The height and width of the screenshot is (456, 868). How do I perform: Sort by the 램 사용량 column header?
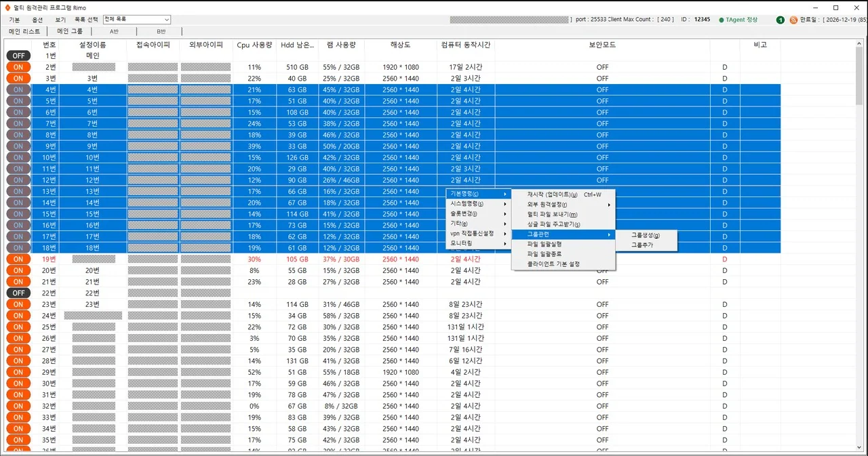coord(341,45)
